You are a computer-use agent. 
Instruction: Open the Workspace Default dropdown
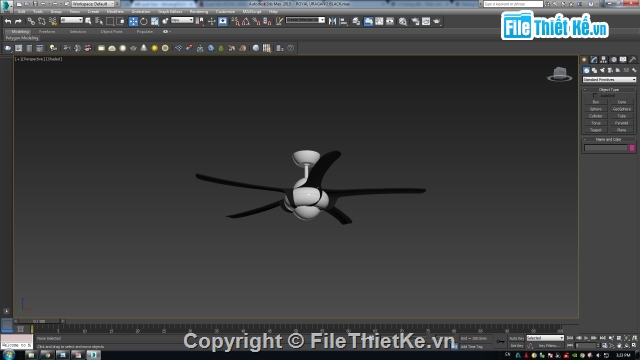(93, 4)
